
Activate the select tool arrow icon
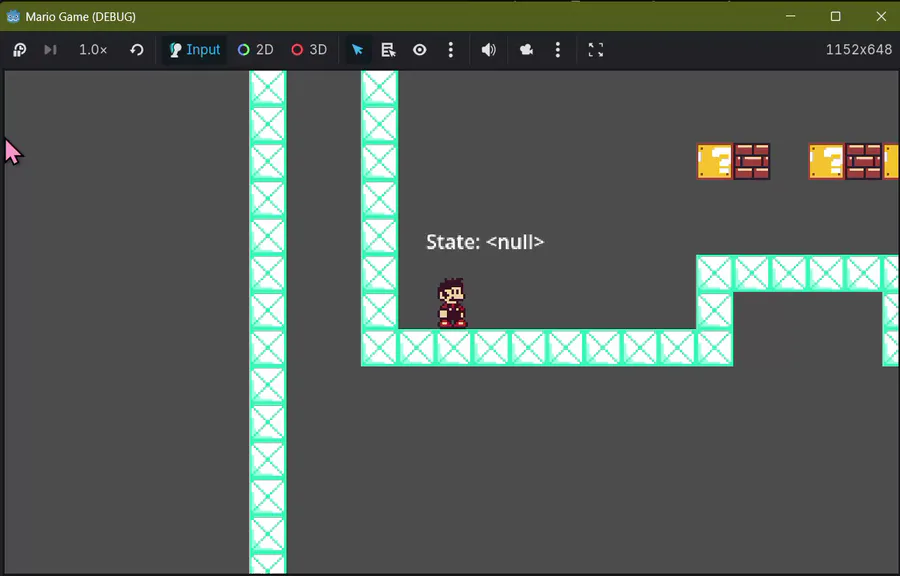click(357, 50)
